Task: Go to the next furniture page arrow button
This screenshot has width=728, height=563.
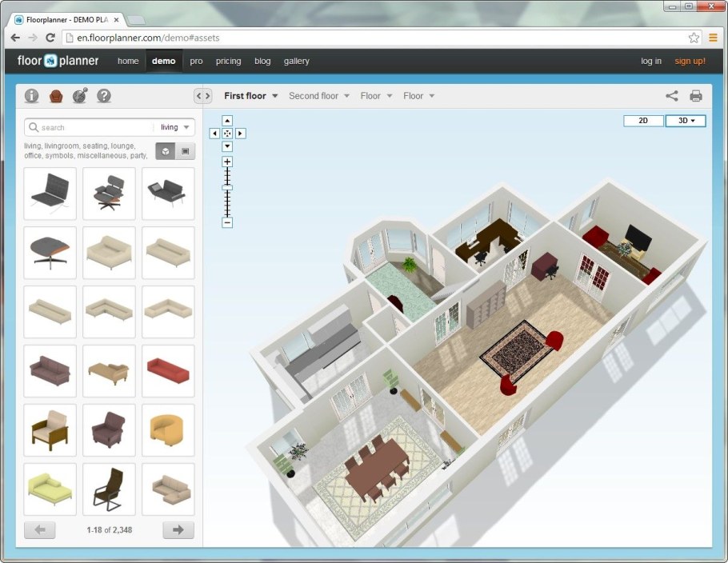Action: pos(178,529)
